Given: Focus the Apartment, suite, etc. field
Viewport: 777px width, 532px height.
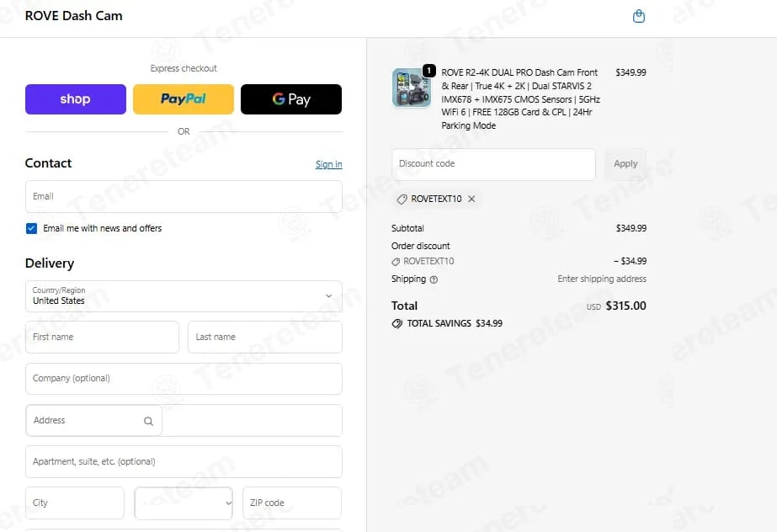Looking at the screenshot, I should point(184,461).
